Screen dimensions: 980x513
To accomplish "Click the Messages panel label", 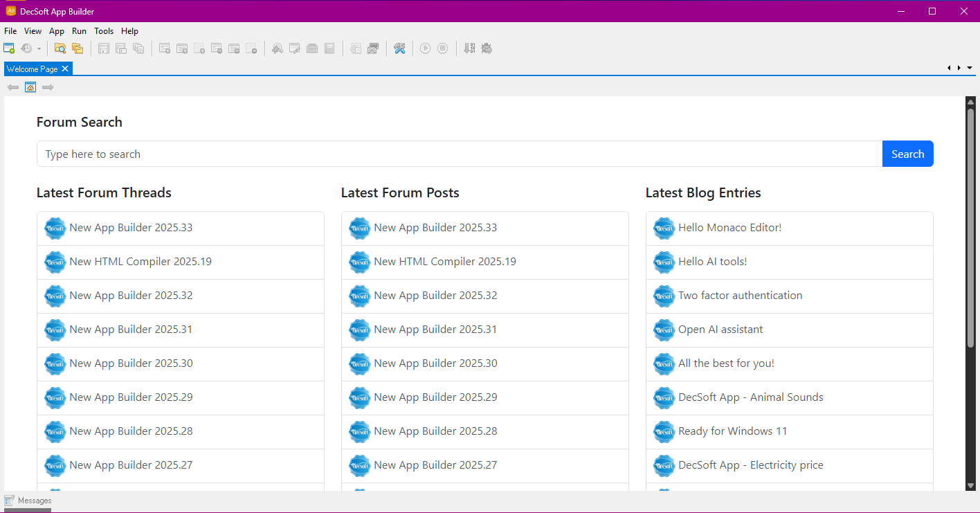I will coord(35,501).
